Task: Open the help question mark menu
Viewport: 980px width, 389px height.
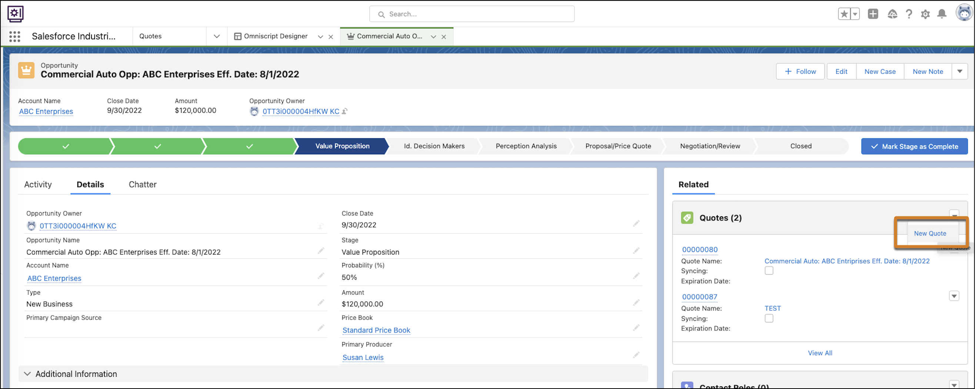Action: click(909, 14)
